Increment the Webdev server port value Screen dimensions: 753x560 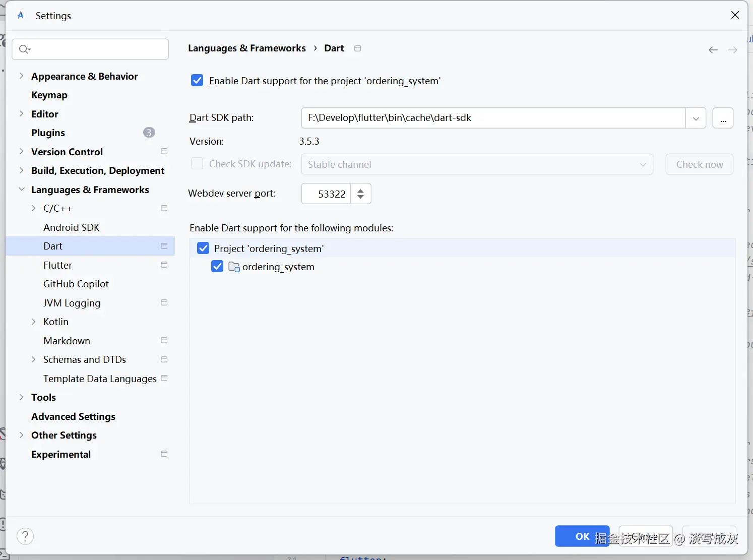(x=360, y=190)
